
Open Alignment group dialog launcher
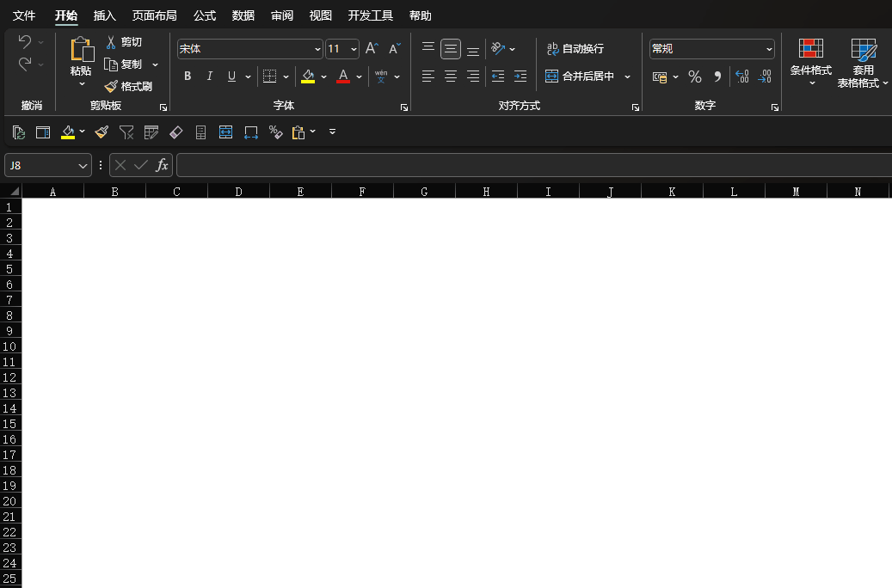click(x=636, y=107)
